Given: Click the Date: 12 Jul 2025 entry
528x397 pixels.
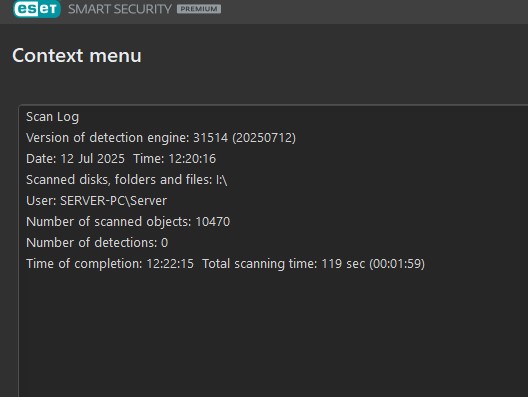Looking at the screenshot, I should (x=75, y=159).
